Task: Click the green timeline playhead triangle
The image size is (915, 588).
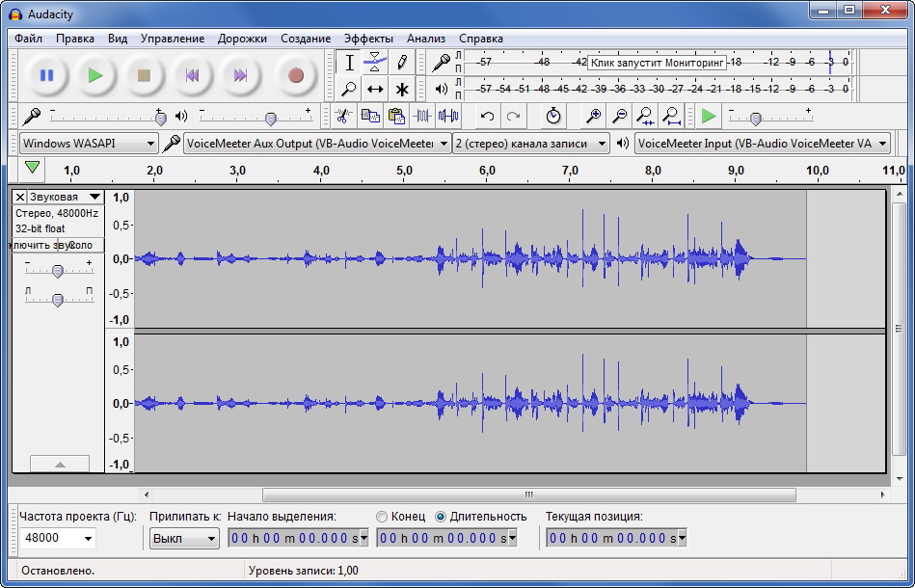Action: (x=32, y=168)
